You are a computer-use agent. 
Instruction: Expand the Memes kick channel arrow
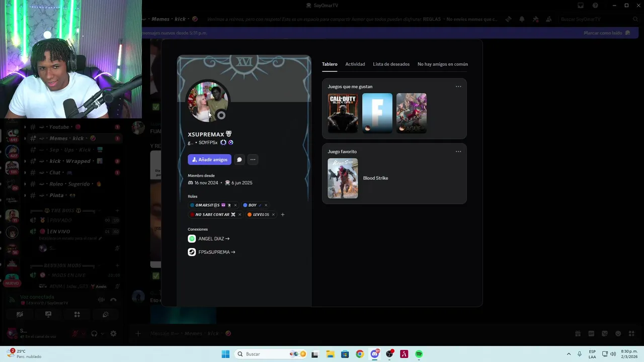[x=25, y=138]
